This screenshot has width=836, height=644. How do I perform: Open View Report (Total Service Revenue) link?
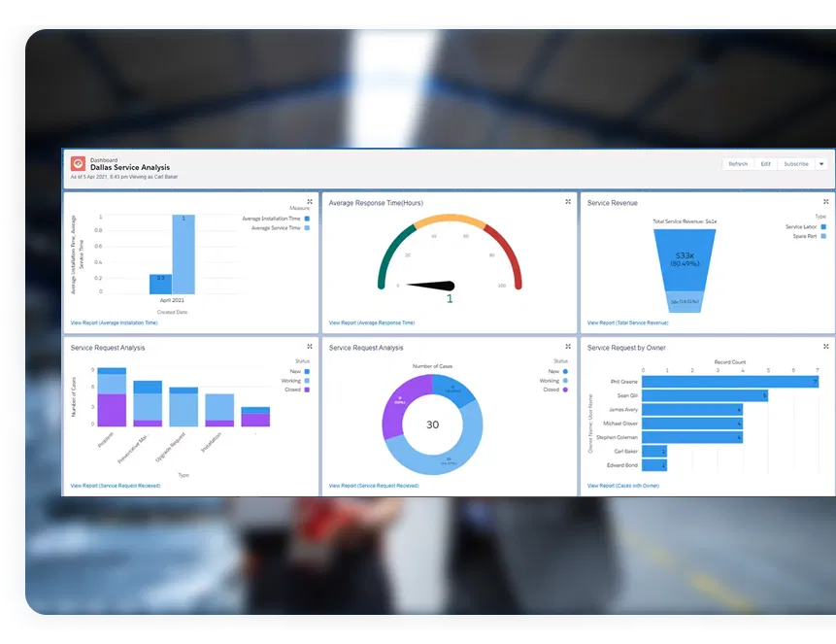click(627, 322)
